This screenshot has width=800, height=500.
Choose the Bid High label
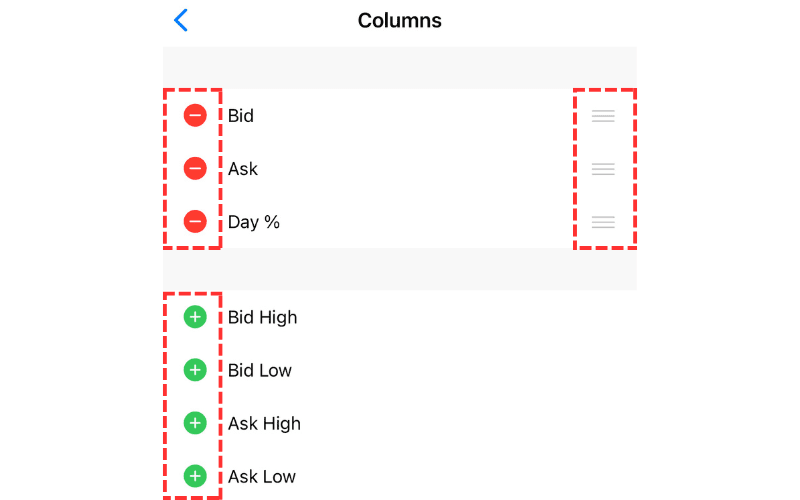263,318
